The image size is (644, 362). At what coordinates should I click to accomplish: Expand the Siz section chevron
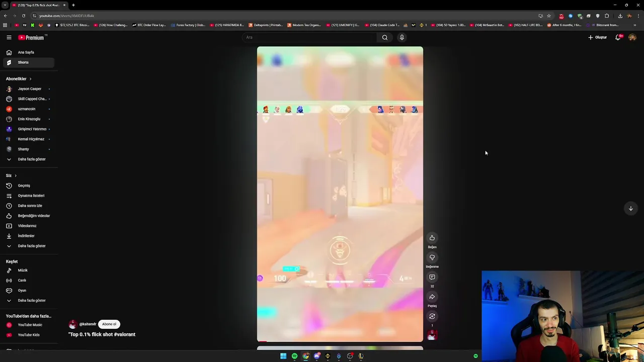(x=16, y=175)
